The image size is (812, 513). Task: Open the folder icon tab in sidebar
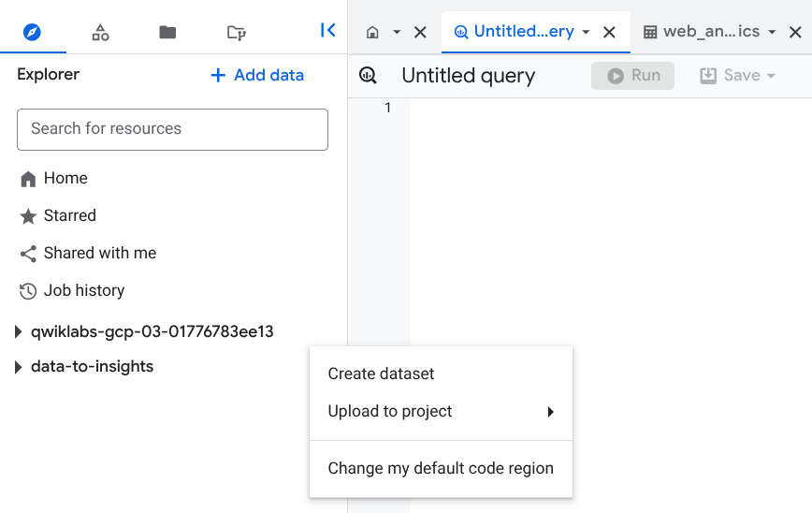click(167, 32)
